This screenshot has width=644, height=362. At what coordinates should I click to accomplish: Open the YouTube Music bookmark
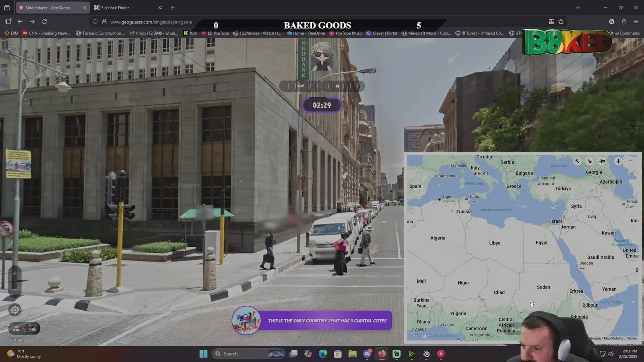tap(346, 33)
